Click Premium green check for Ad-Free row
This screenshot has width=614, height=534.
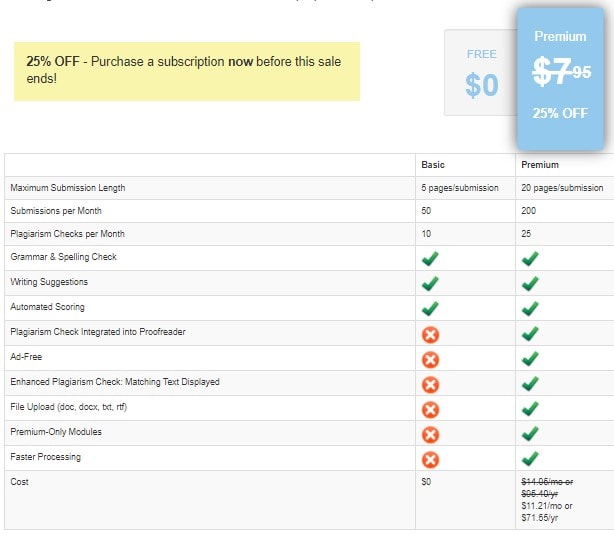point(531,358)
